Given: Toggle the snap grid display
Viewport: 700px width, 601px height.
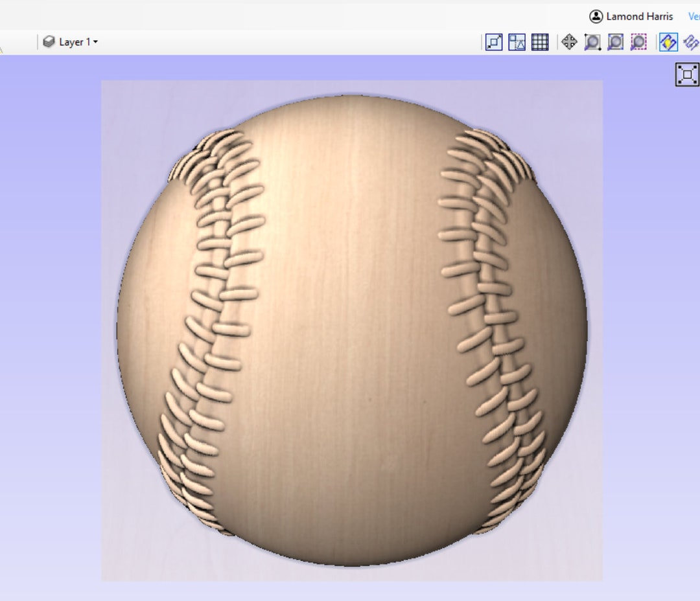Looking at the screenshot, I should coord(539,42).
